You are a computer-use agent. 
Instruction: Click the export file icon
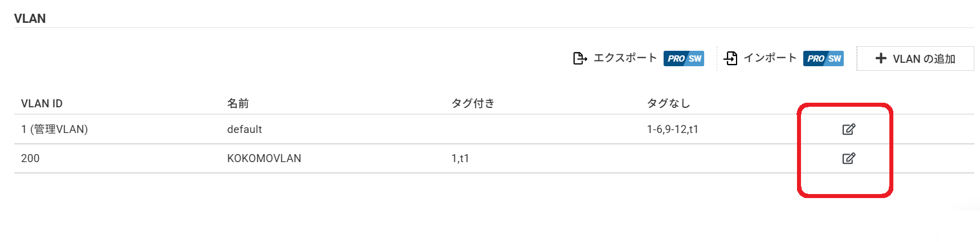(x=580, y=58)
